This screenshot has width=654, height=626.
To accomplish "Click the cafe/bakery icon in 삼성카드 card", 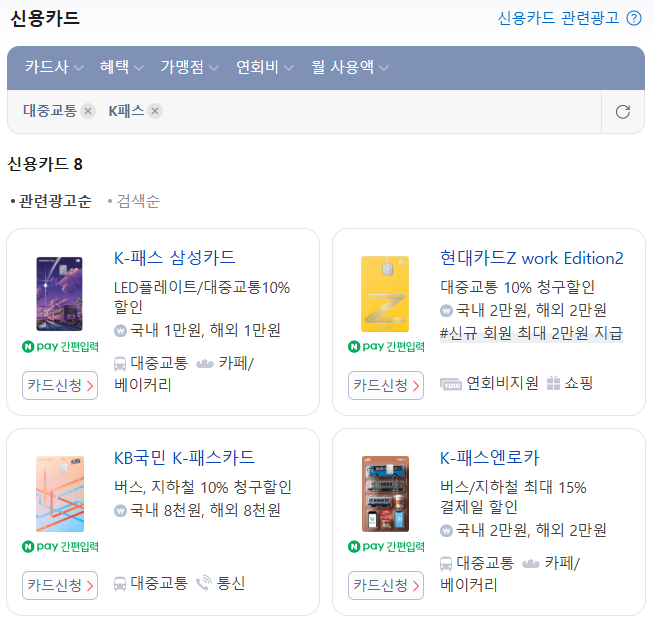I will (x=205, y=364).
